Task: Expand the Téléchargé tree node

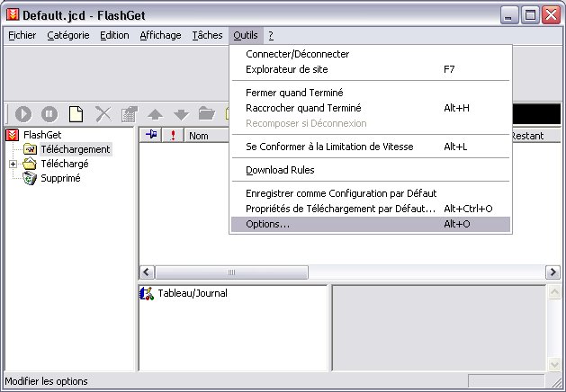Action: click(x=13, y=165)
